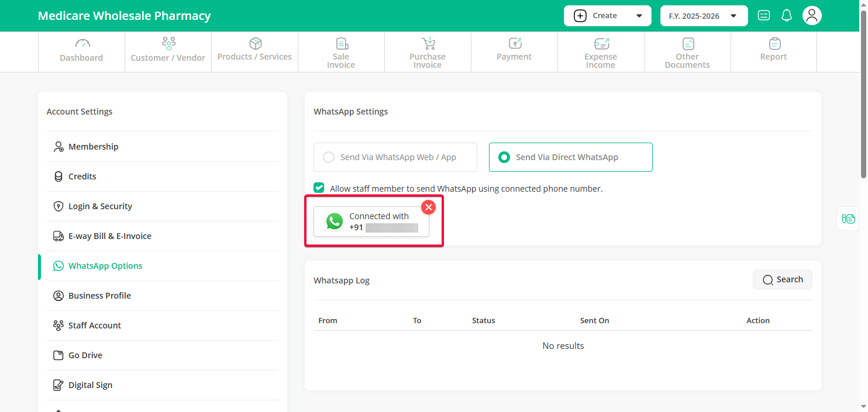
Task: Open Staff Account settings
Action: (95, 326)
